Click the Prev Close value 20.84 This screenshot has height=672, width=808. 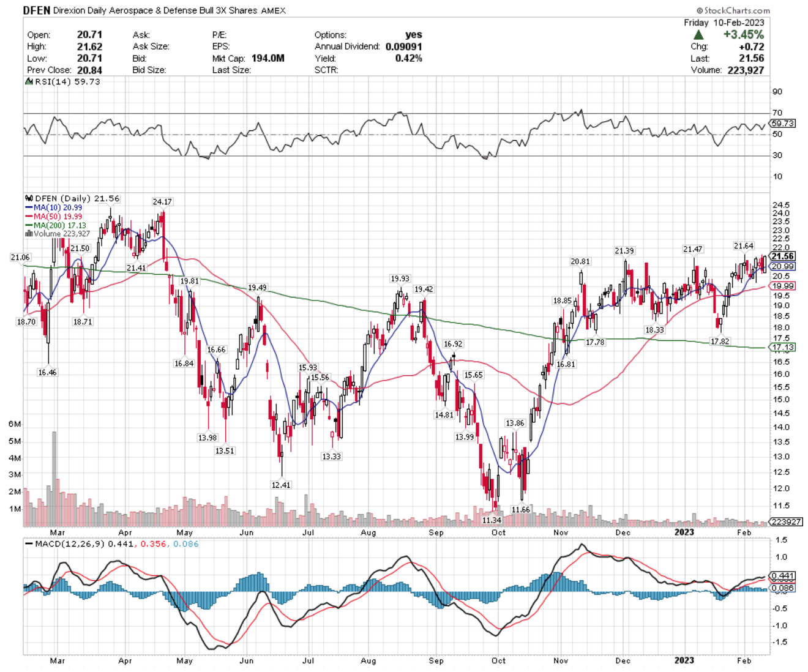coord(89,70)
